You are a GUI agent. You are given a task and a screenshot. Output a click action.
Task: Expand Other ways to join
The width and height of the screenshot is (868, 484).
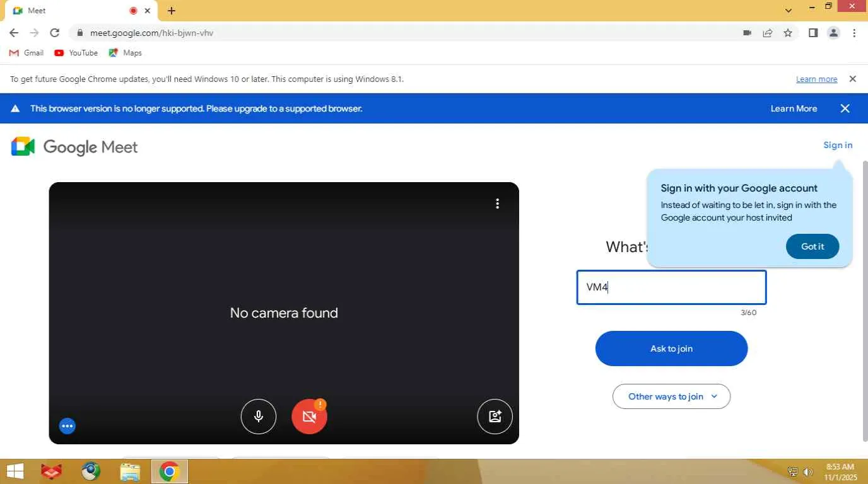point(671,396)
